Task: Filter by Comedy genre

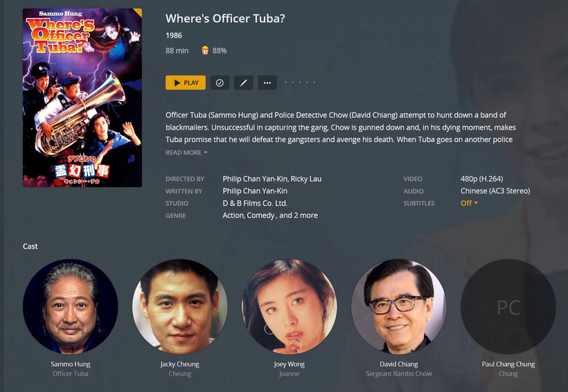Action: [x=261, y=215]
